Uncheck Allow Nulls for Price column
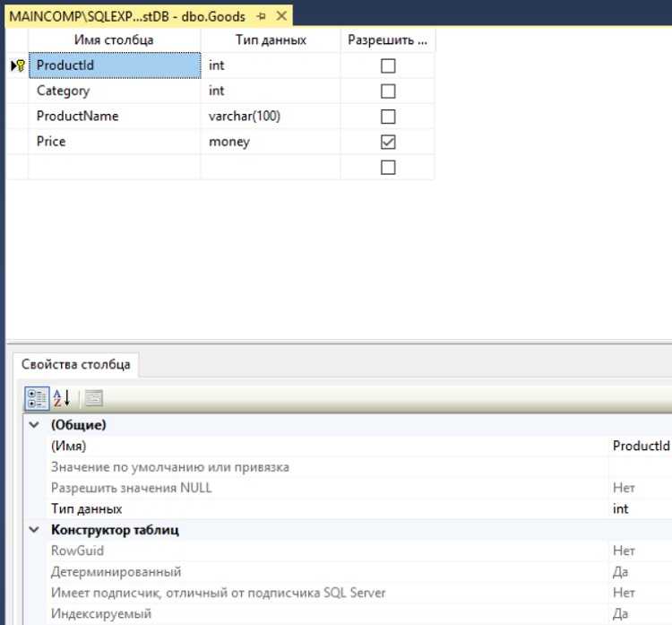Image resolution: width=672 pixels, height=625 pixels. click(x=388, y=142)
